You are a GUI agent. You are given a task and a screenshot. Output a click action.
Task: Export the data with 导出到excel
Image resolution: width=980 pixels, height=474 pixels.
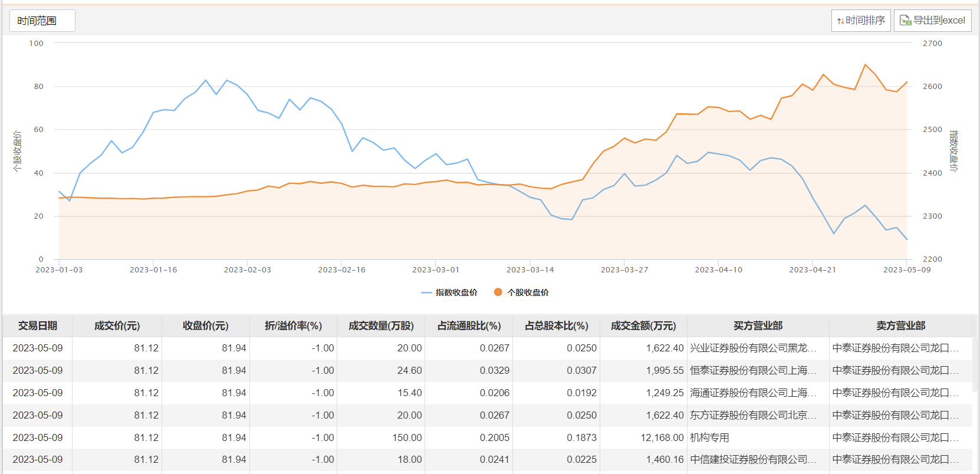933,21
